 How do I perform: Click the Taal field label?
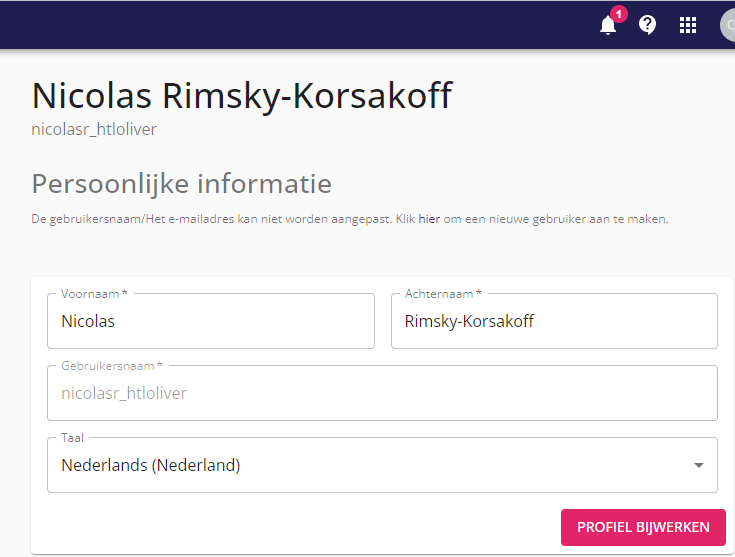pyautogui.click(x=72, y=438)
